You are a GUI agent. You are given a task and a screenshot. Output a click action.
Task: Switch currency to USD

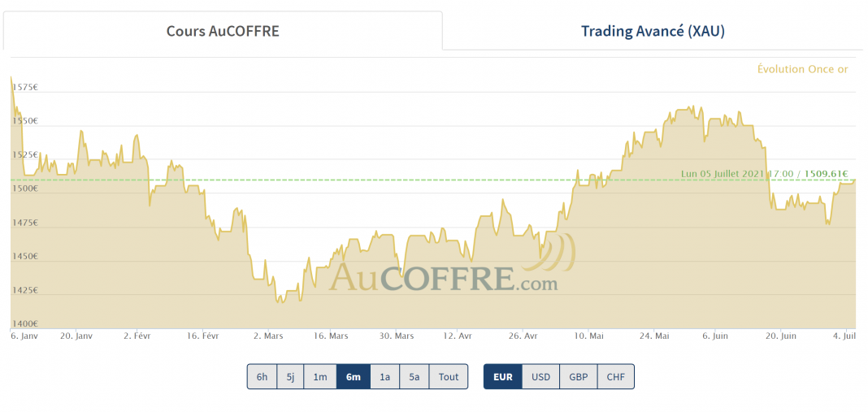pyautogui.click(x=540, y=376)
